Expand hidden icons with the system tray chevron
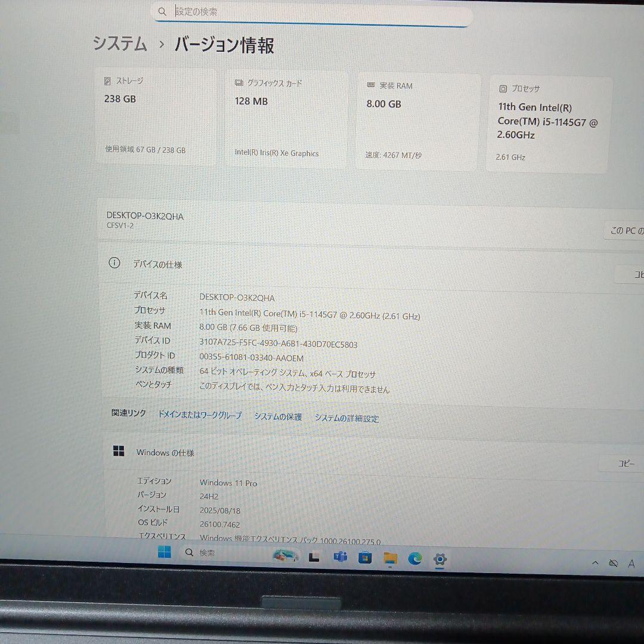The height and width of the screenshot is (644, 644). [x=595, y=563]
